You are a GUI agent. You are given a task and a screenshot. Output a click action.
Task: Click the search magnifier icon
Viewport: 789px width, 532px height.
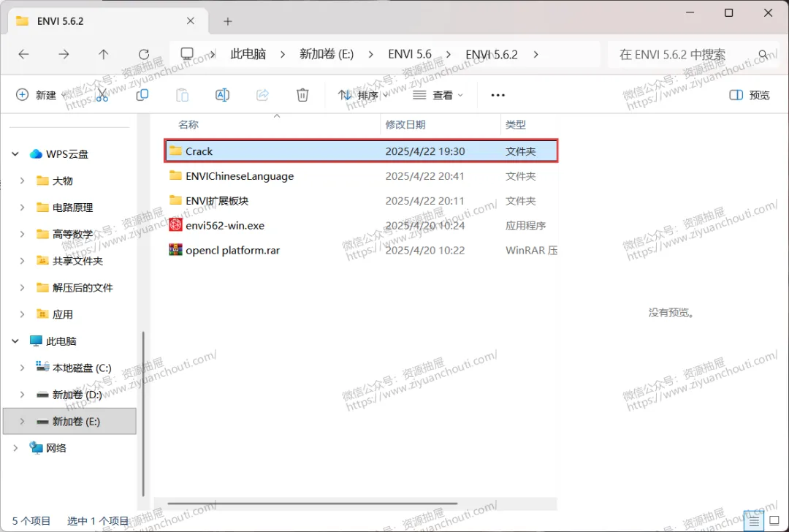coord(763,54)
